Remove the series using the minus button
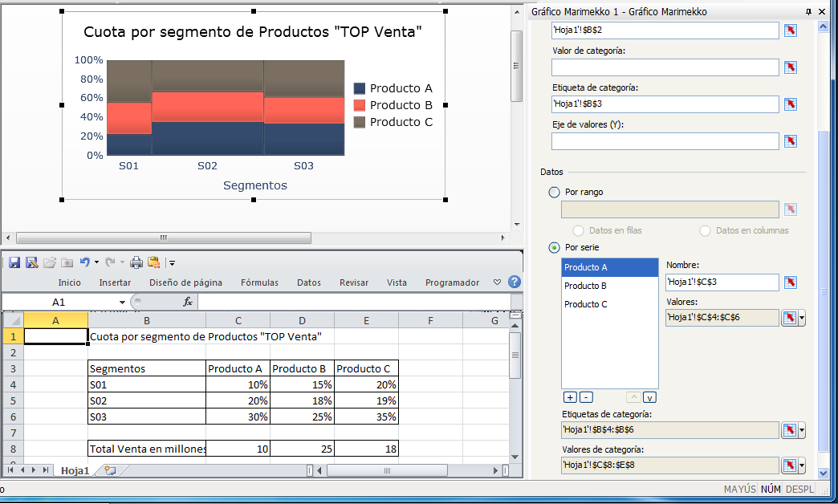The image size is (838, 504). 586,397
